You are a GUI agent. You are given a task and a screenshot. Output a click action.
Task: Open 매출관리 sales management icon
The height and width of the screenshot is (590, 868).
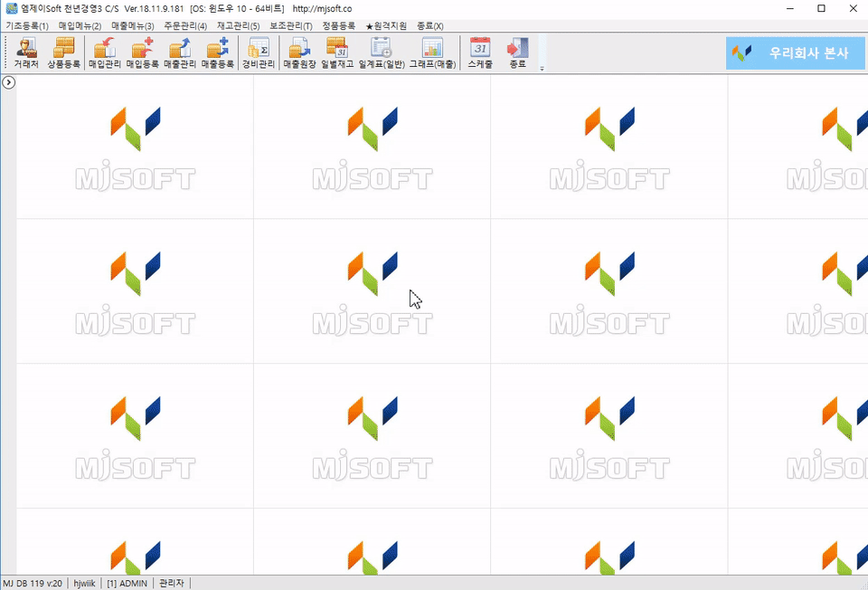pos(180,53)
